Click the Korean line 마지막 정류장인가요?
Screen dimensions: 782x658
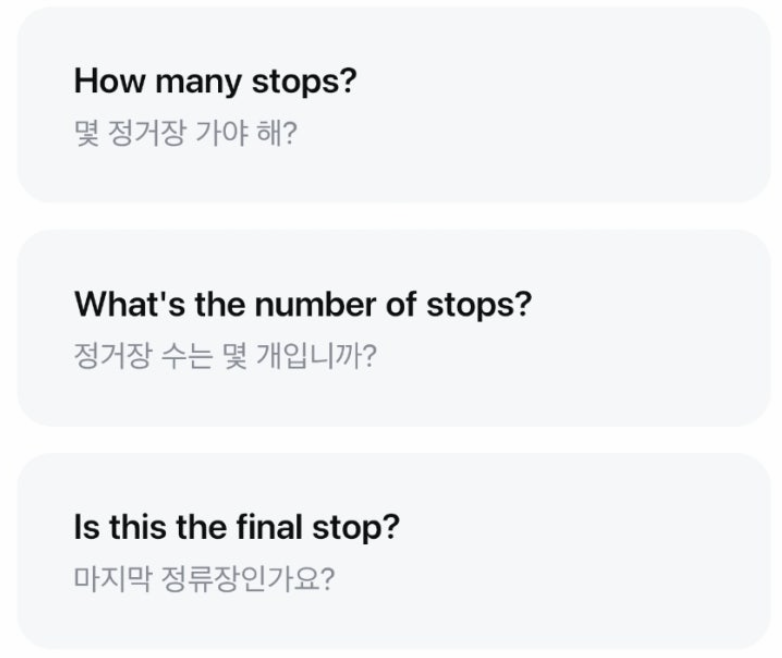coord(204,579)
